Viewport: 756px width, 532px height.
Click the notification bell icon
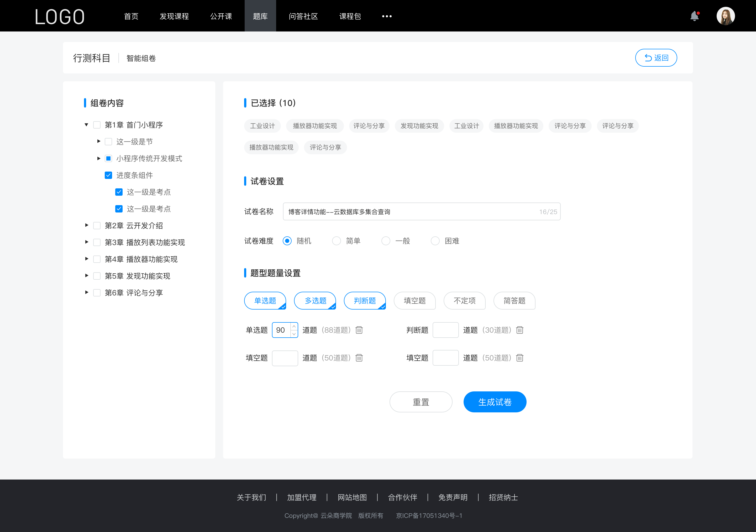[x=696, y=15]
